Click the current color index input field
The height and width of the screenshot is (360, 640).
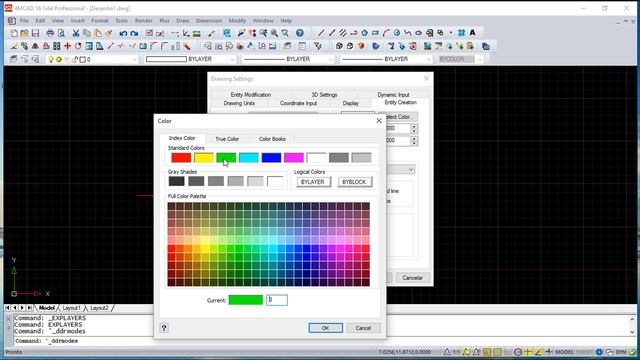click(x=277, y=300)
